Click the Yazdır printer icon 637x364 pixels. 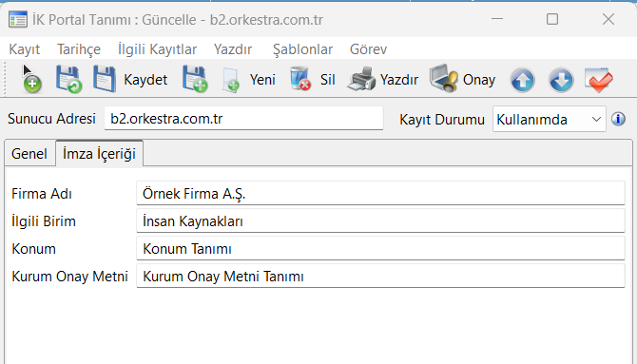tap(361, 79)
